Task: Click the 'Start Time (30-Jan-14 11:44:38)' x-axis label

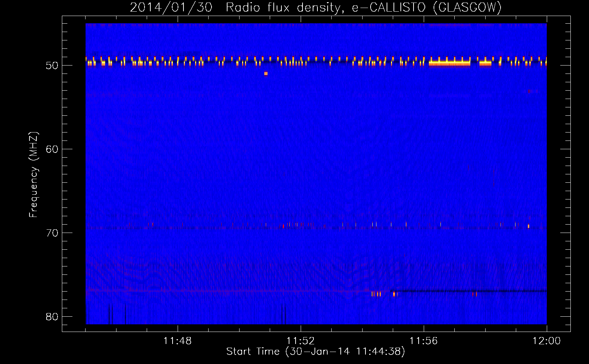Action: coord(316,352)
